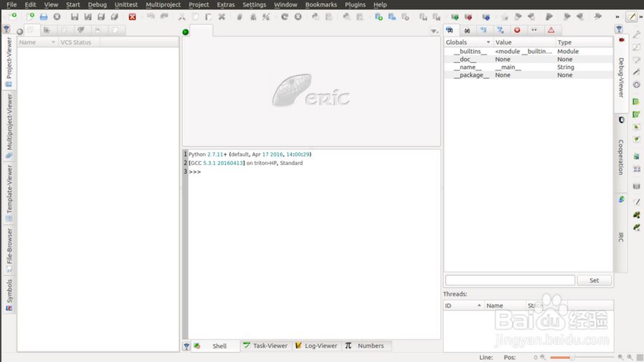Open the File-Browser side tab
644x362 pixels.
pos(9,250)
